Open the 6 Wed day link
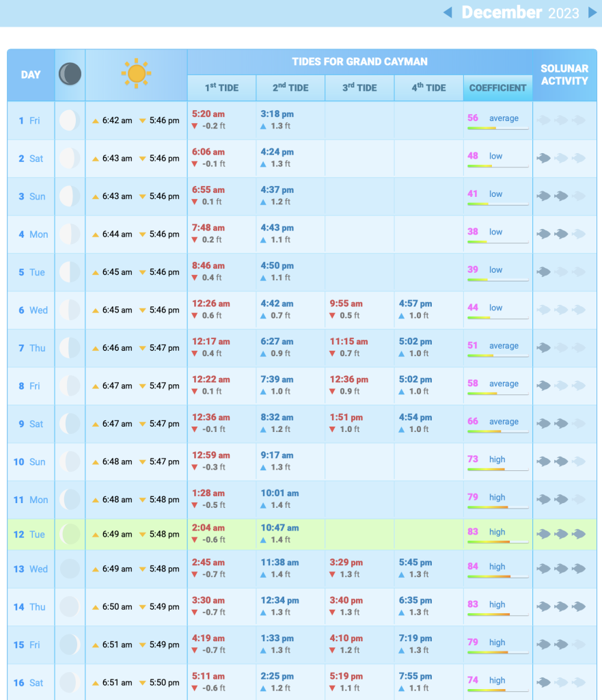Image resolution: width=602 pixels, height=700 pixels. point(31,310)
